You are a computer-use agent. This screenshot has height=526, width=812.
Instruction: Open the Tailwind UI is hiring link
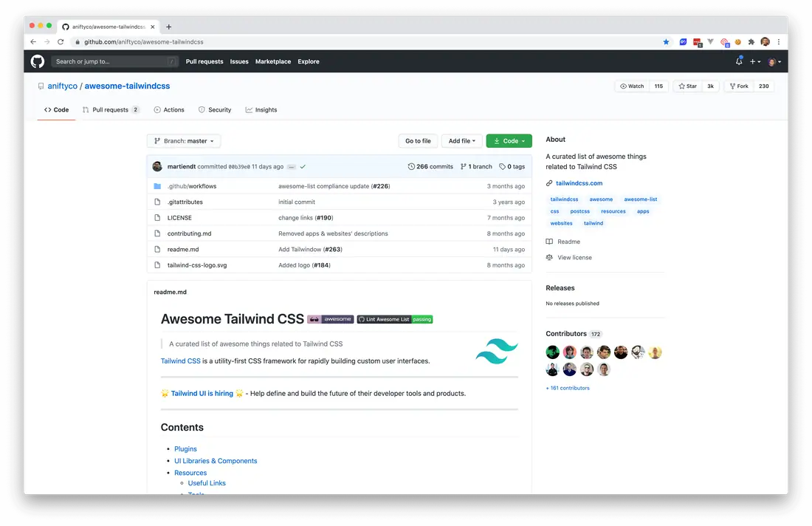[x=202, y=393]
